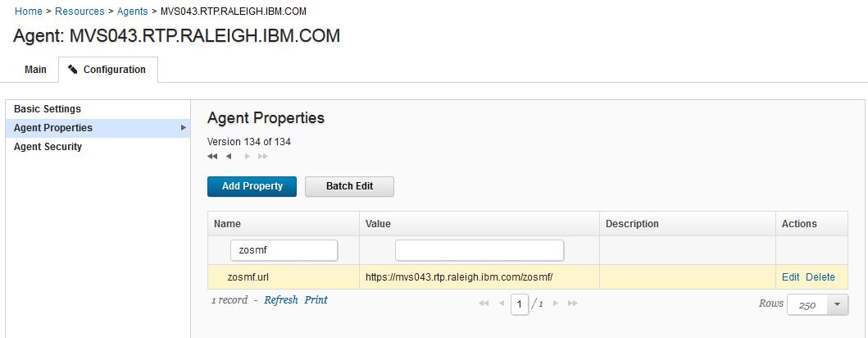
Task: Show next agent properties version
Action: pyautogui.click(x=248, y=156)
